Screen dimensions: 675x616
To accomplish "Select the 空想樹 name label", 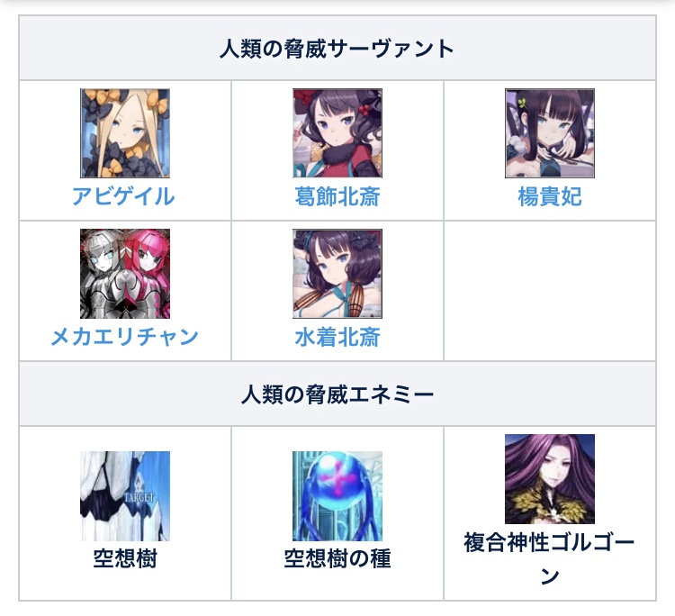I will point(125,558).
